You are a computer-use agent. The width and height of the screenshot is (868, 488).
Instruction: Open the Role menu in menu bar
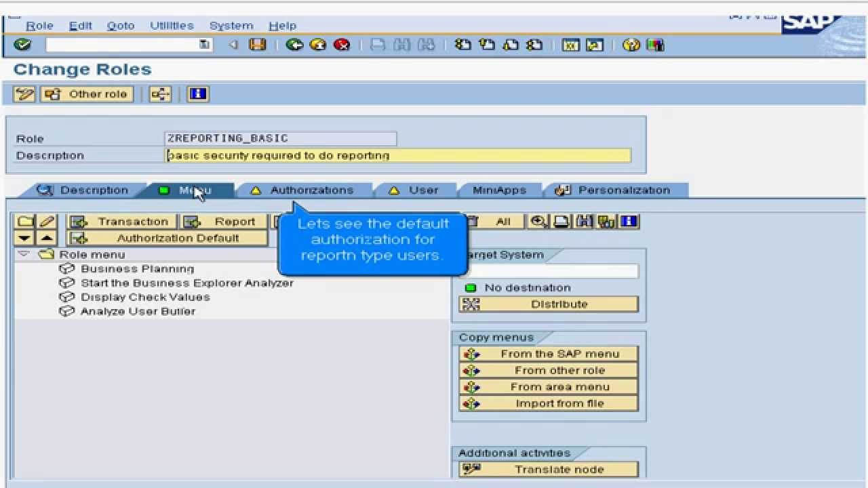point(39,26)
